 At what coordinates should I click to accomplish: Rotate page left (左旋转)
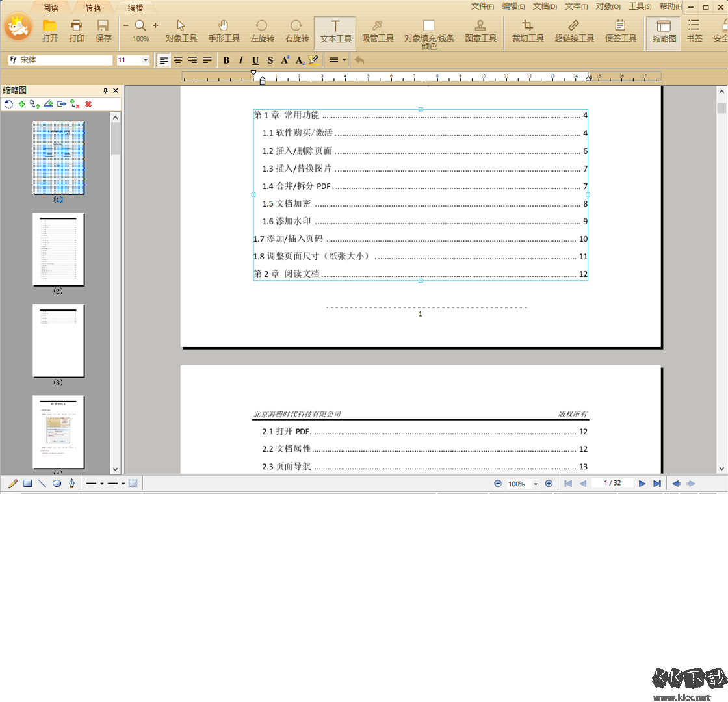[263, 31]
